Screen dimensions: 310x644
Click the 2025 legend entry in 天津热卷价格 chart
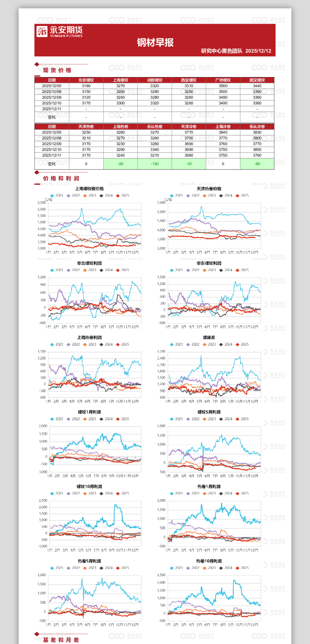click(x=242, y=195)
